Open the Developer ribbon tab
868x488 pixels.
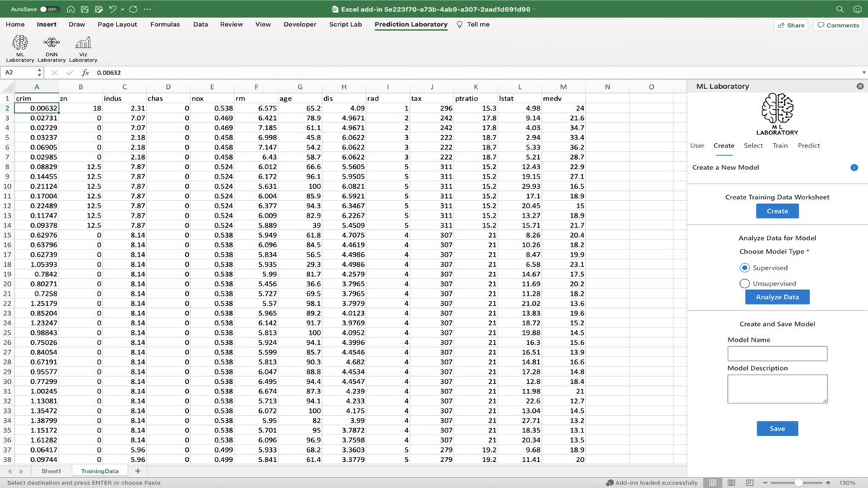[x=299, y=25]
